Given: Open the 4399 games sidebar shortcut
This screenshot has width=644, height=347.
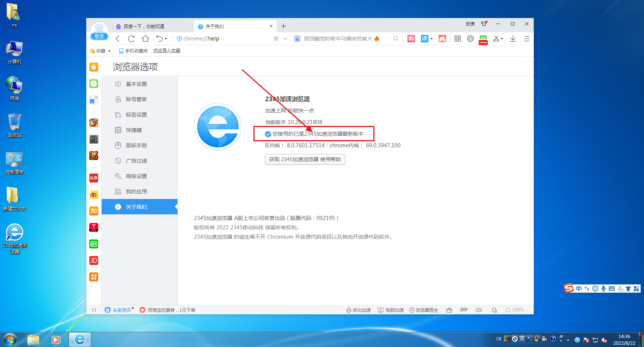Looking at the screenshot, I should (x=94, y=277).
